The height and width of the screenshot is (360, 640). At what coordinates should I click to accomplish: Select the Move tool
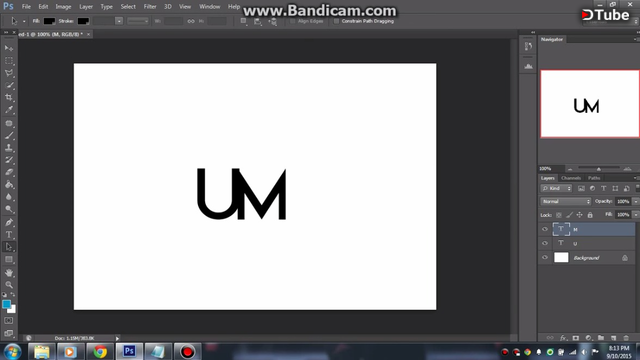tap(9, 48)
